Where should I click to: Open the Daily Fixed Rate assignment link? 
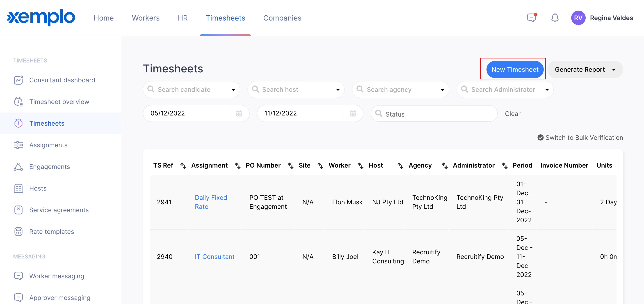pos(211,202)
